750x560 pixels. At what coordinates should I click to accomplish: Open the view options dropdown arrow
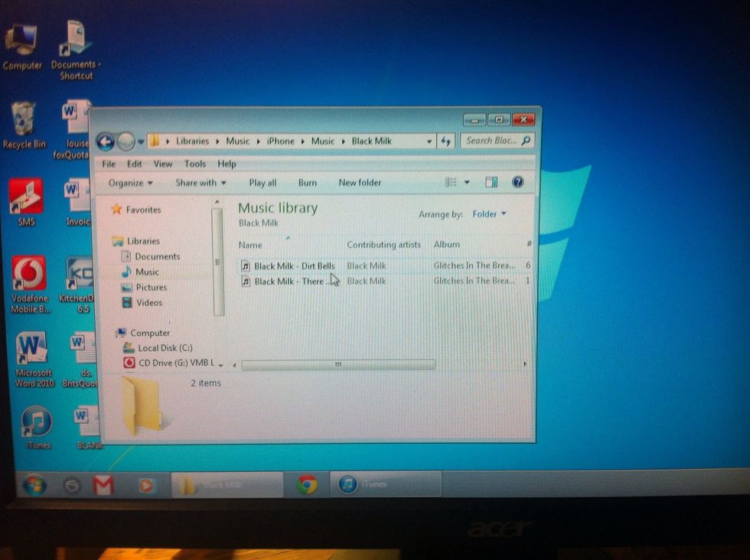click(467, 182)
